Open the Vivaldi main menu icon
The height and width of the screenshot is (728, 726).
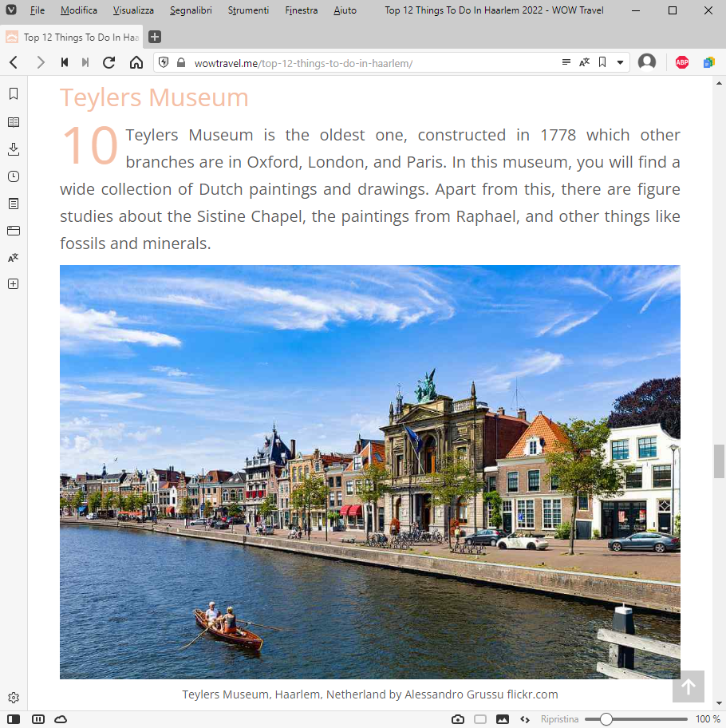click(x=11, y=10)
